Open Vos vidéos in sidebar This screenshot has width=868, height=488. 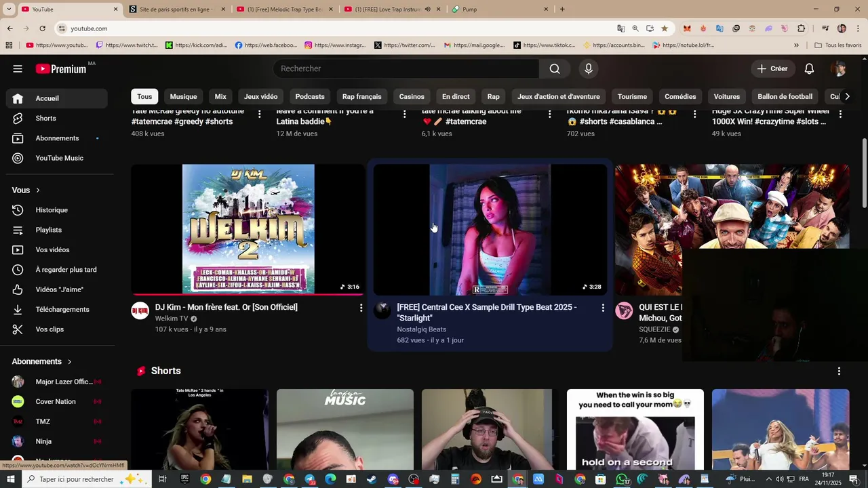click(57, 249)
